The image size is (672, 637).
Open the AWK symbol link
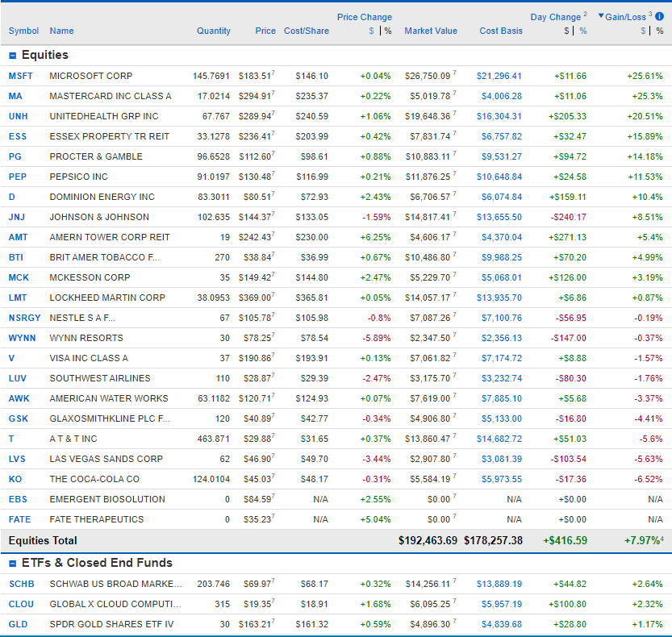coord(19,398)
